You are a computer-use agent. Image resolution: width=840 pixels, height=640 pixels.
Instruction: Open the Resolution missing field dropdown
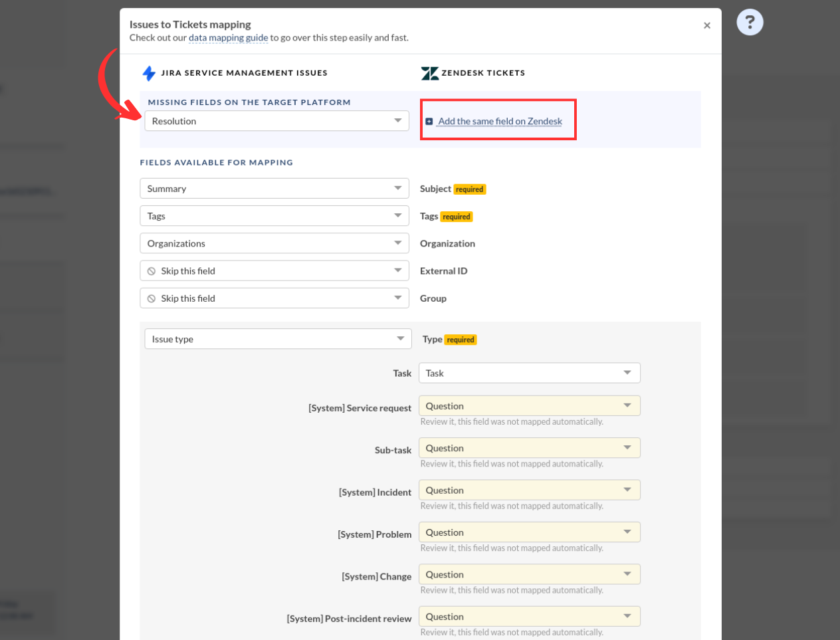pyautogui.click(x=276, y=121)
